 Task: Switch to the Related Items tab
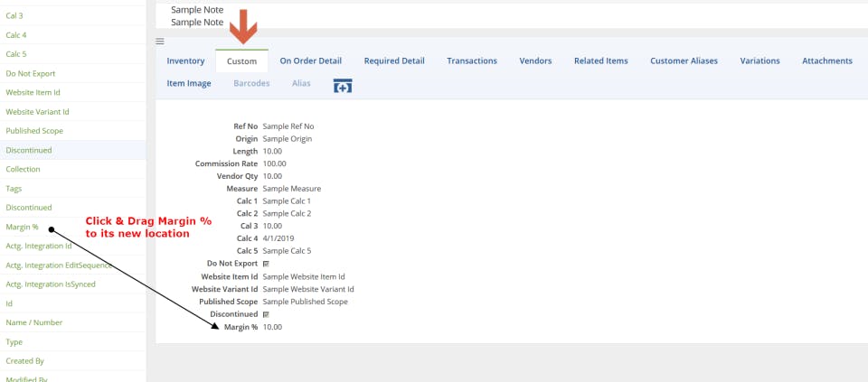point(601,61)
